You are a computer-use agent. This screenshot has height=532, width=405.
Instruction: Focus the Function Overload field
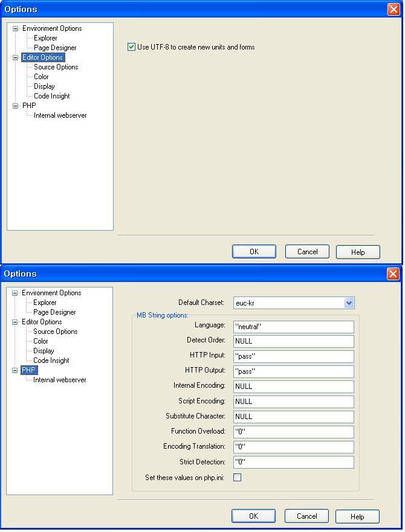tap(294, 432)
